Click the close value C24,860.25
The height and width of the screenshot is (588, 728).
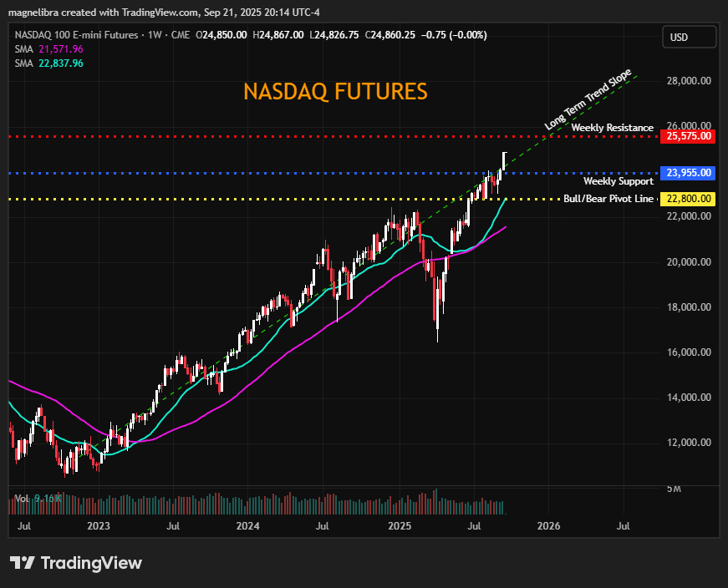[390, 35]
